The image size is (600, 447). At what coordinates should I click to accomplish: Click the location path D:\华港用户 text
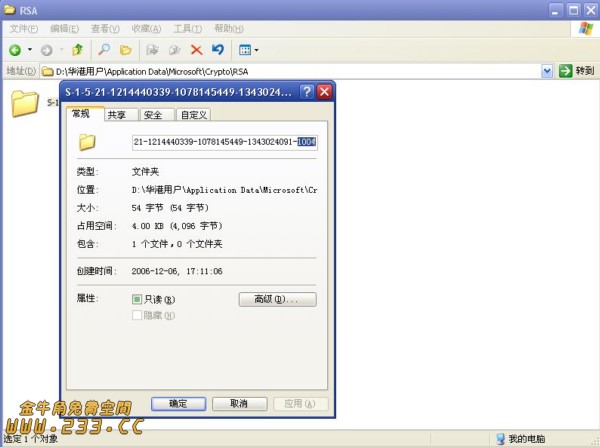[225, 190]
